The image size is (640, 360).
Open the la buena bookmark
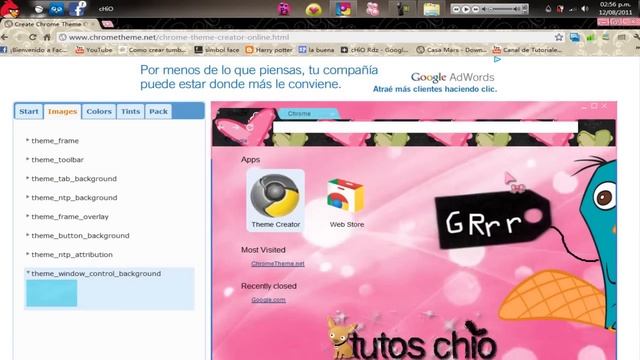[316, 50]
